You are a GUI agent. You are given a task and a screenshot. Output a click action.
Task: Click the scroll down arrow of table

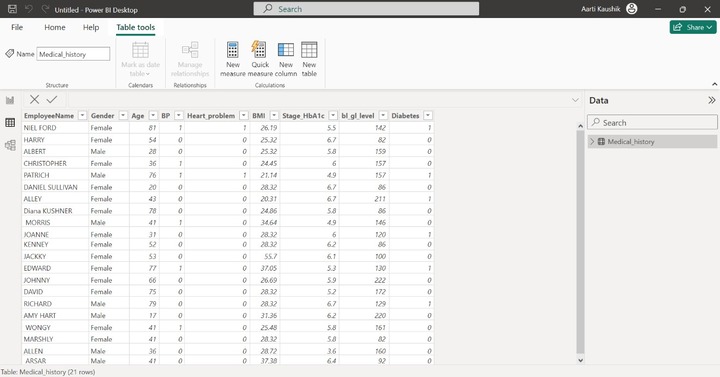[580, 360]
